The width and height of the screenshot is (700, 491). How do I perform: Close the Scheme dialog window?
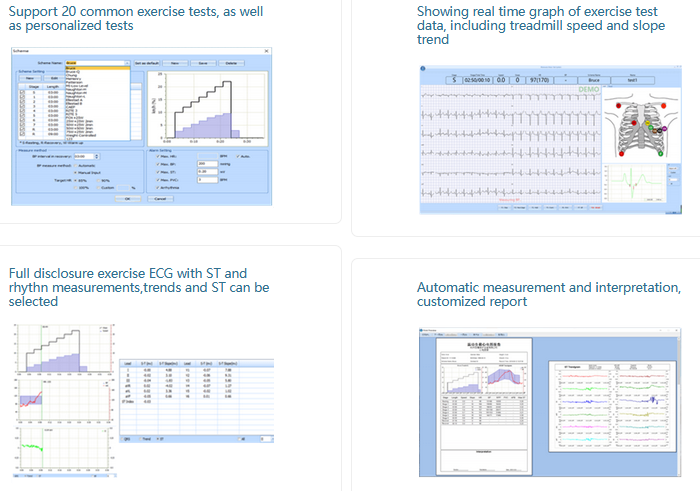click(x=267, y=48)
